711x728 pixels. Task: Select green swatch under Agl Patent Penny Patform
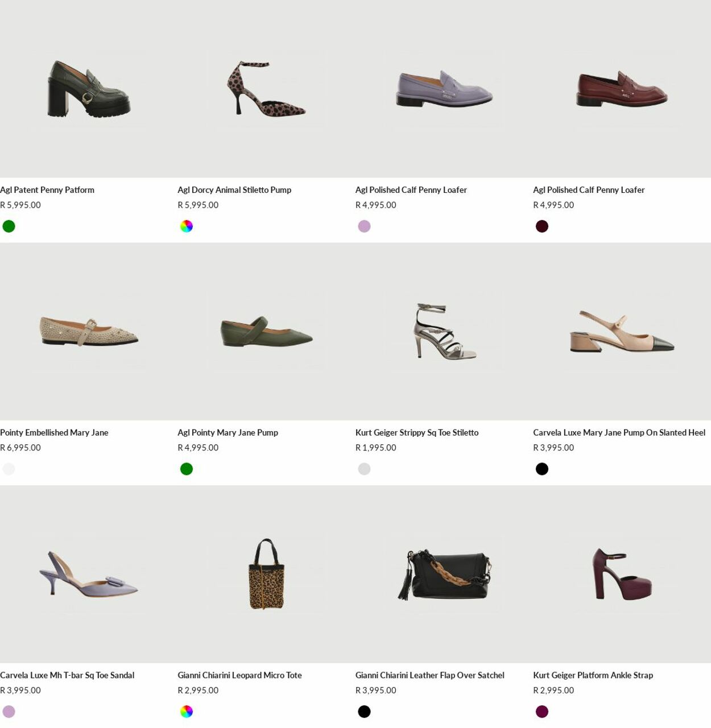9,226
